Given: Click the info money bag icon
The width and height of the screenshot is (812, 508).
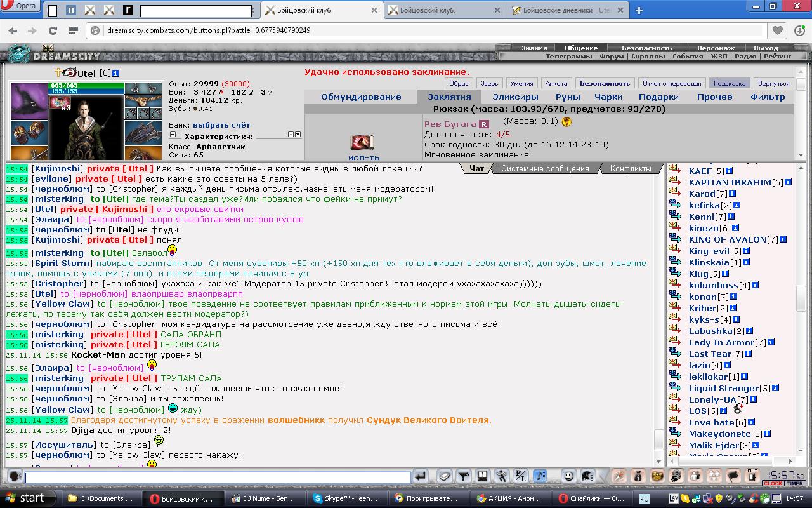Looking at the screenshot, I should click(638, 476).
